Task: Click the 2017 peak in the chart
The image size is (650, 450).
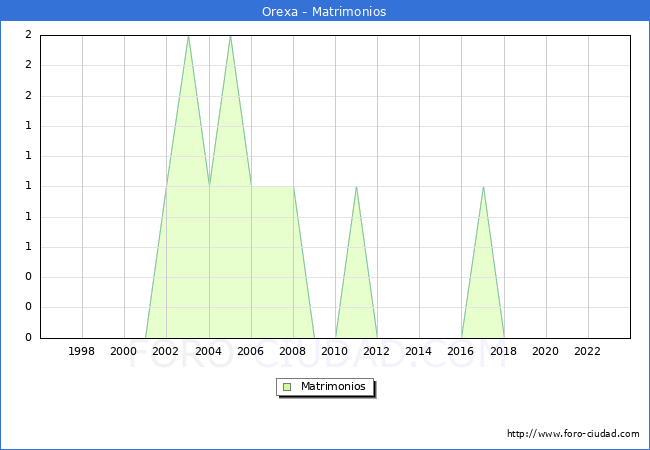Action: pyautogui.click(x=483, y=187)
